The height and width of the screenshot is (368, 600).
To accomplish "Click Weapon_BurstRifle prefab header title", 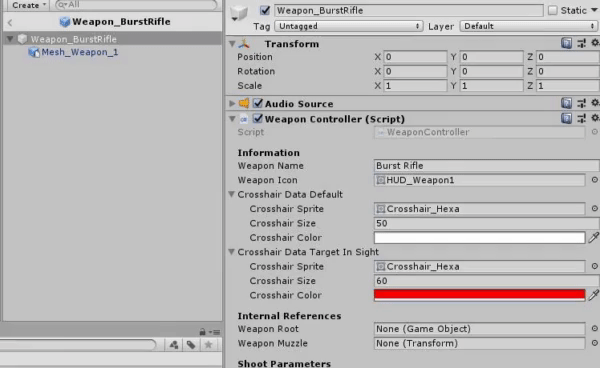I will 121,22.
